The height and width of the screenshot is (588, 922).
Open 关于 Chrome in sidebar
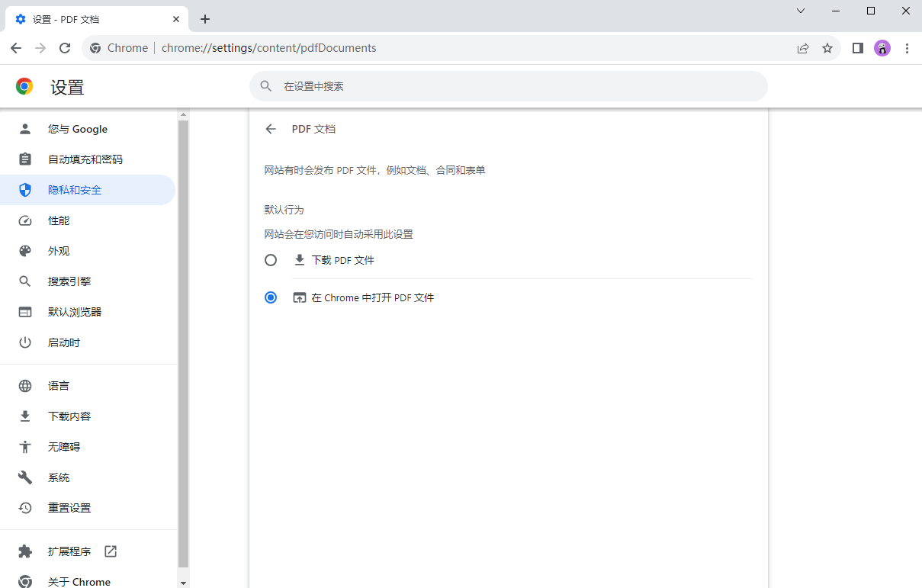tap(88, 581)
